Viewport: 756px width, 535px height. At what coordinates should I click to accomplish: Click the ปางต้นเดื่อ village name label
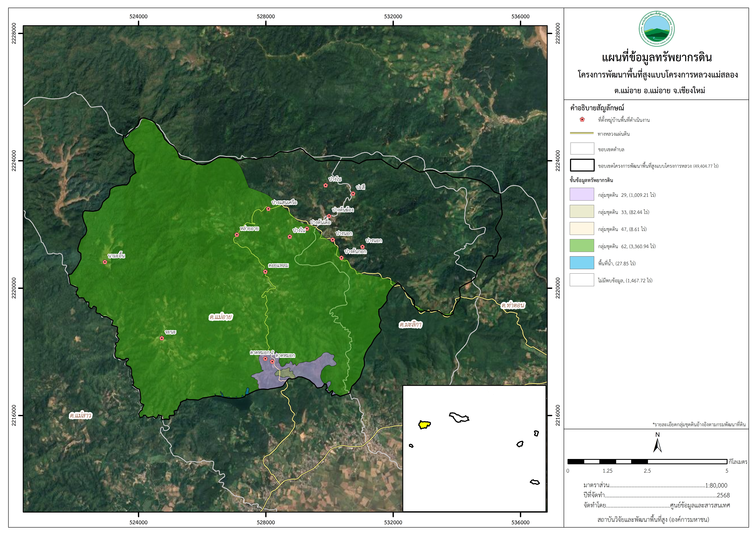(320, 222)
